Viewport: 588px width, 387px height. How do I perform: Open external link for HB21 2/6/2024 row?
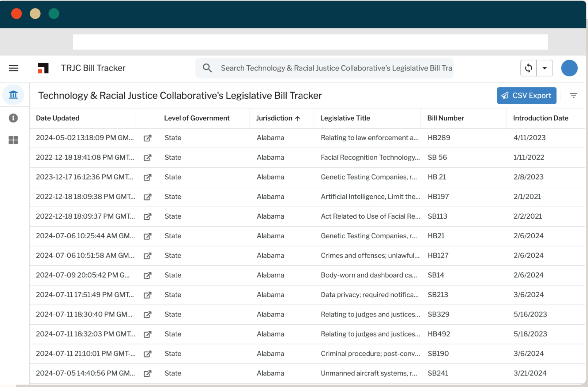[148, 236]
